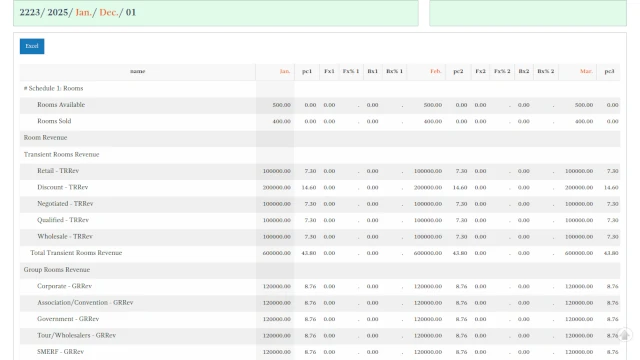Select the Mar. column header
The image size is (640, 360).
tap(586, 71)
